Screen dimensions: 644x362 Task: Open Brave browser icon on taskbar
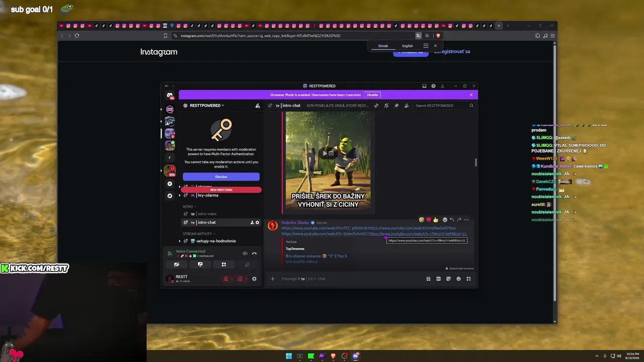[333, 356]
